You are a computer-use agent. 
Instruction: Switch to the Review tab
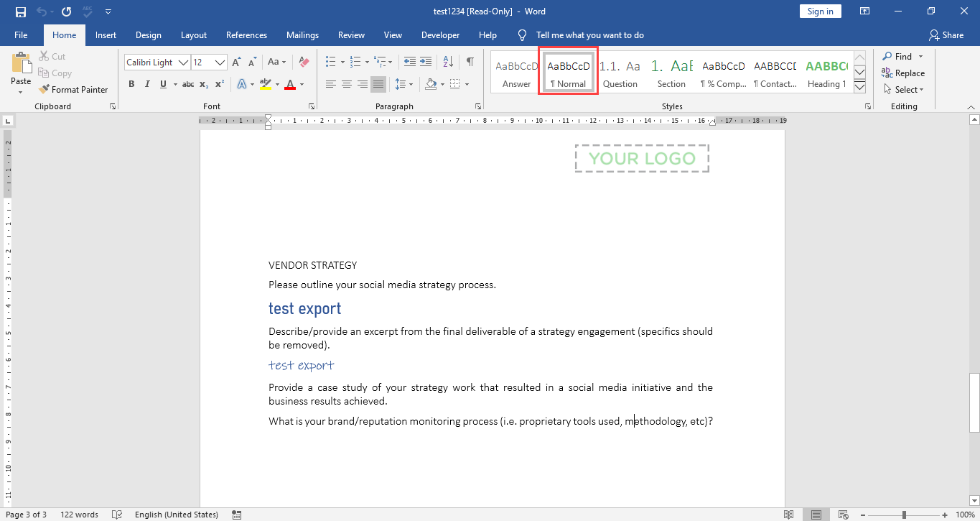[x=352, y=34]
